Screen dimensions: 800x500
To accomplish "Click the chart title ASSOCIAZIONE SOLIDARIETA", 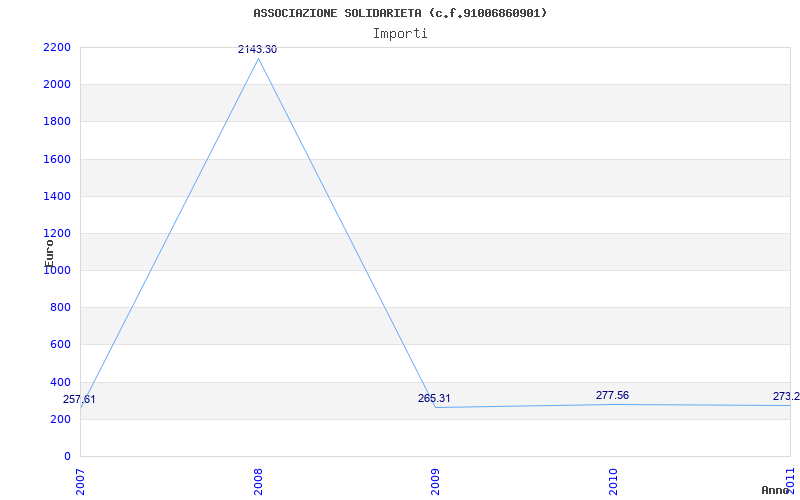I will 400,13.
